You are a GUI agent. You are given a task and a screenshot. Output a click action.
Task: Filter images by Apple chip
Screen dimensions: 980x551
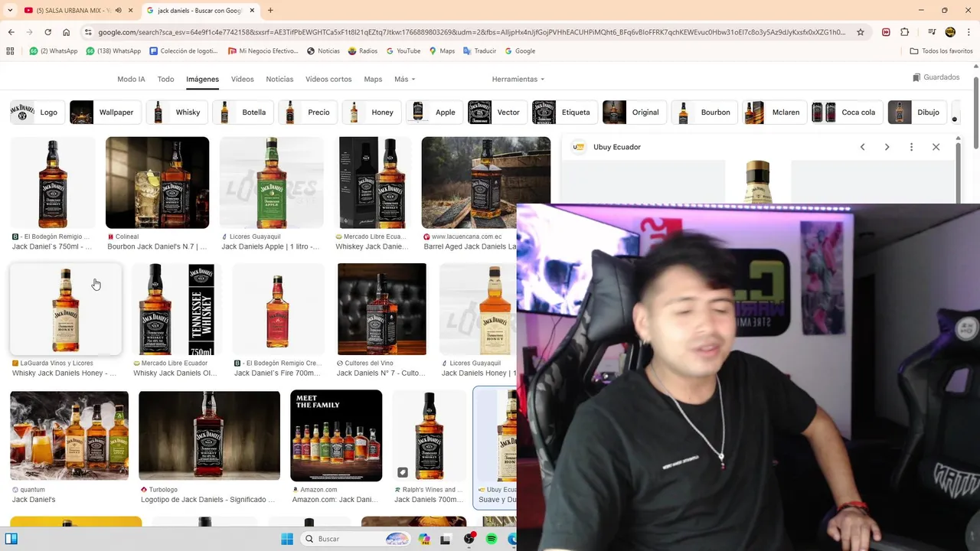pos(433,112)
